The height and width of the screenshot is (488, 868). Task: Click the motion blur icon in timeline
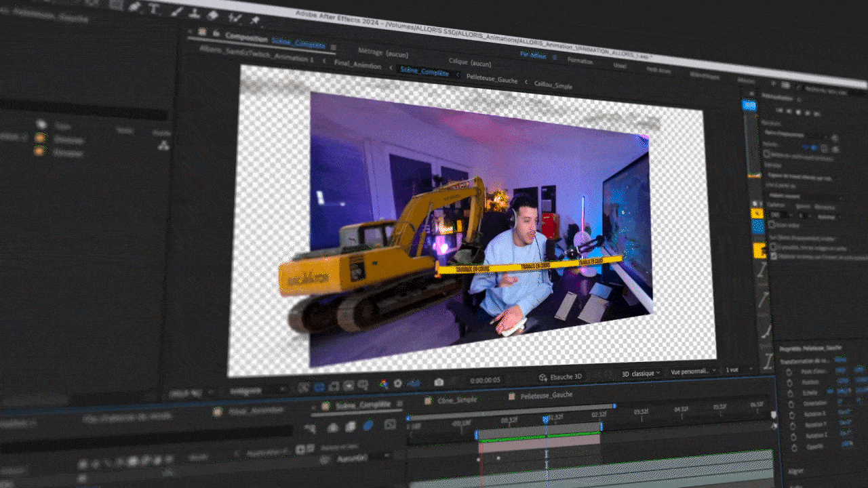[x=368, y=426]
